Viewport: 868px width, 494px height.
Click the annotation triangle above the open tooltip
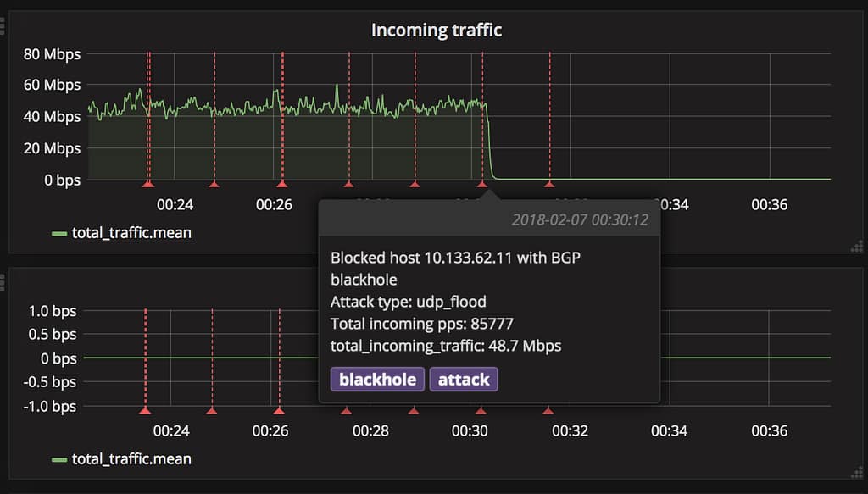pyautogui.click(x=482, y=183)
